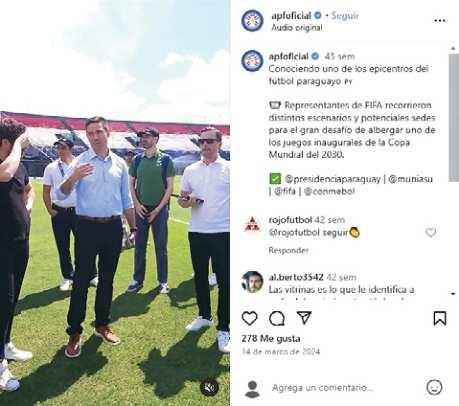
Task: Open al.berto3542 profile picture
Action: click(x=252, y=282)
